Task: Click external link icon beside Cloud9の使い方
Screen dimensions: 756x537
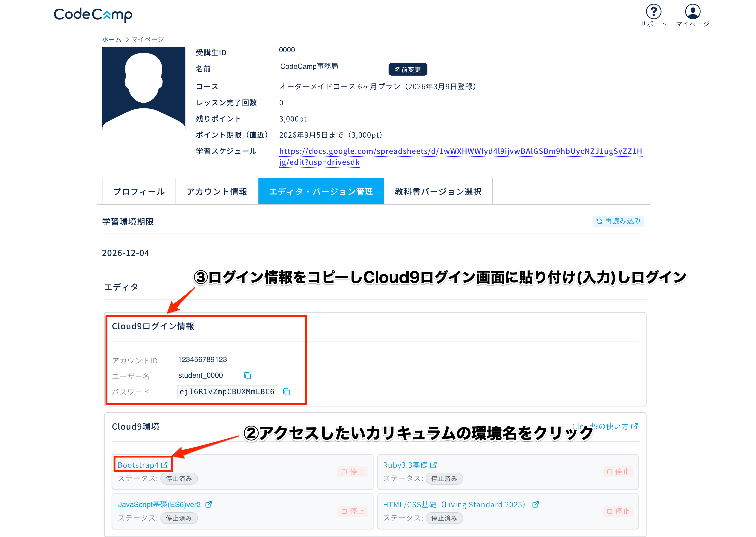Action: 634,426
